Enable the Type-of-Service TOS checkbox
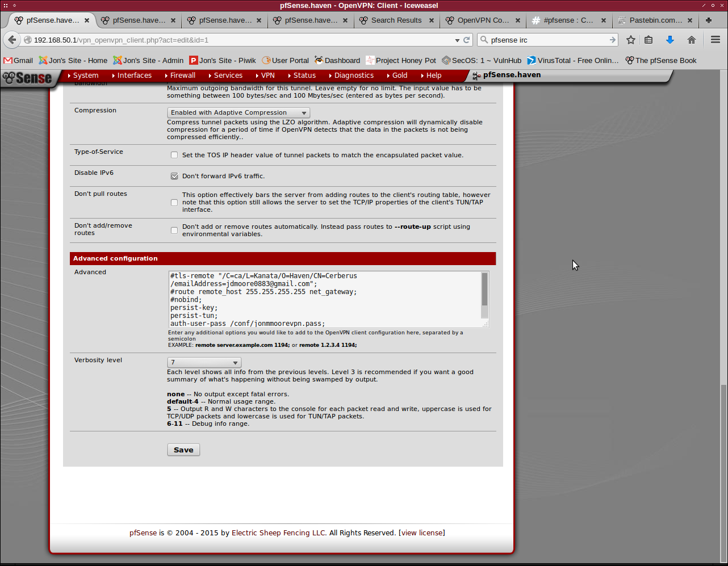 click(174, 155)
